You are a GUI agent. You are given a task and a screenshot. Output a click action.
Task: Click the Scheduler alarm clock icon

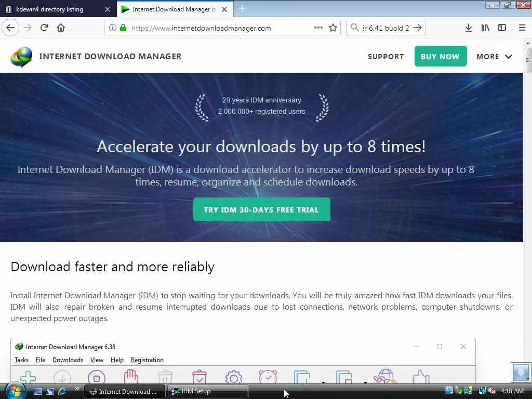coord(268,377)
